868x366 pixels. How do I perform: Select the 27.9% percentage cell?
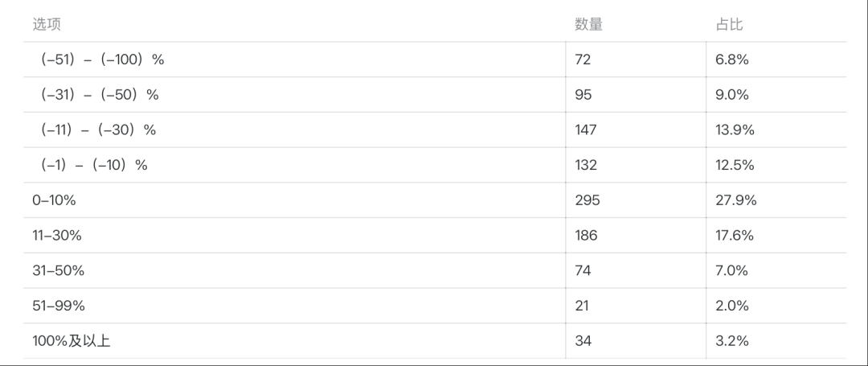pyautogui.click(x=736, y=200)
